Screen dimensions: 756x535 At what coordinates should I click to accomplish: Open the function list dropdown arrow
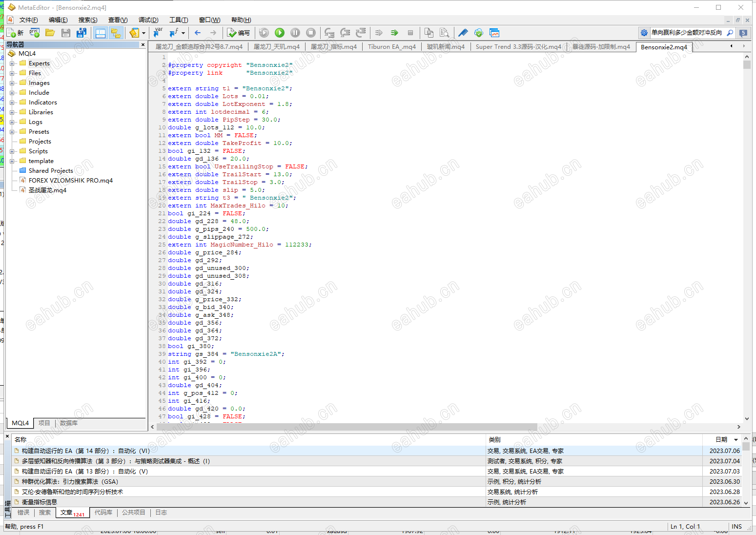pos(183,33)
